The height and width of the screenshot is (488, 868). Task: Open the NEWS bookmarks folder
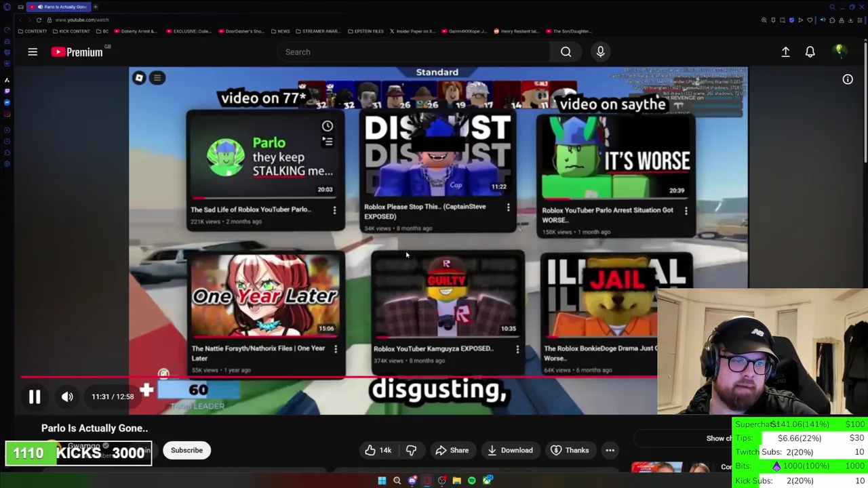[x=281, y=31]
